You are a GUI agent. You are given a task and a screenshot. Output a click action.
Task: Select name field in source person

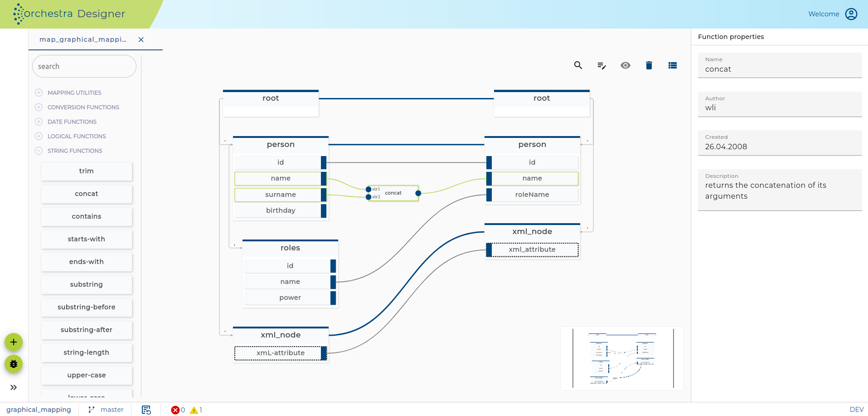click(281, 178)
